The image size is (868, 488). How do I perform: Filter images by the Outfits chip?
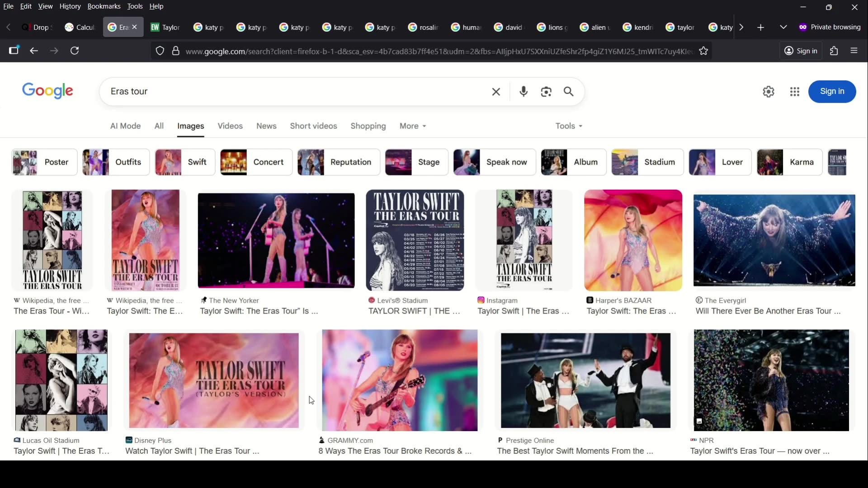click(116, 162)
